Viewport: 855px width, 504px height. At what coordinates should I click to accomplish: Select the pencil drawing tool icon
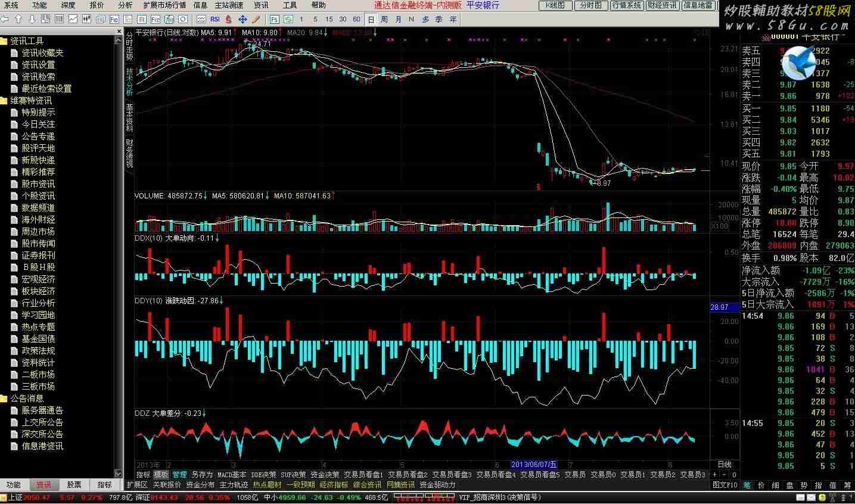coord(256,19)
